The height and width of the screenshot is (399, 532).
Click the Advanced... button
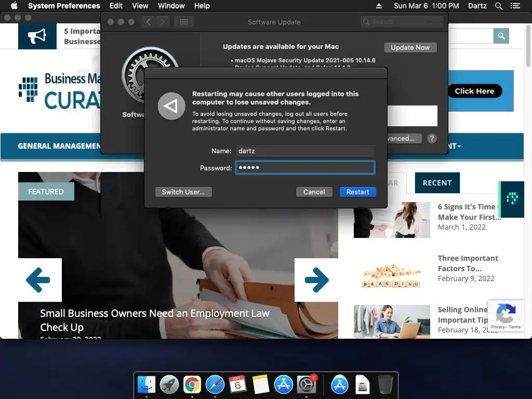tap(405, 138)
